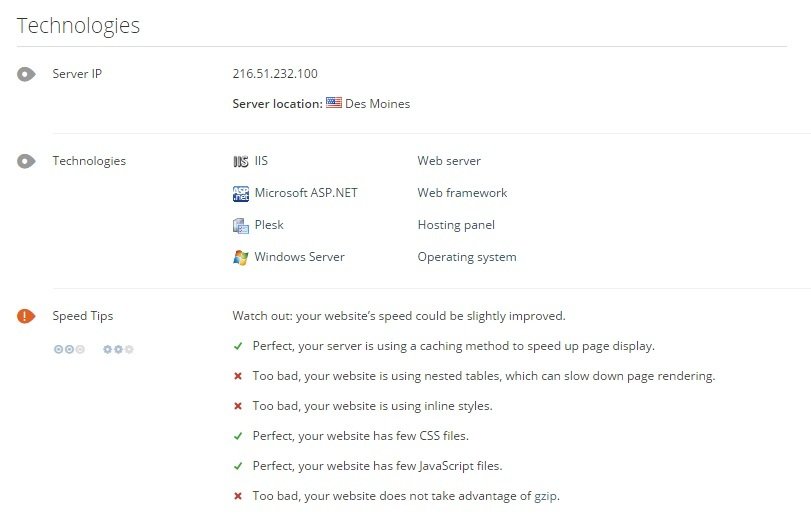Click the green check for few JavaScript files

(238, 466)
